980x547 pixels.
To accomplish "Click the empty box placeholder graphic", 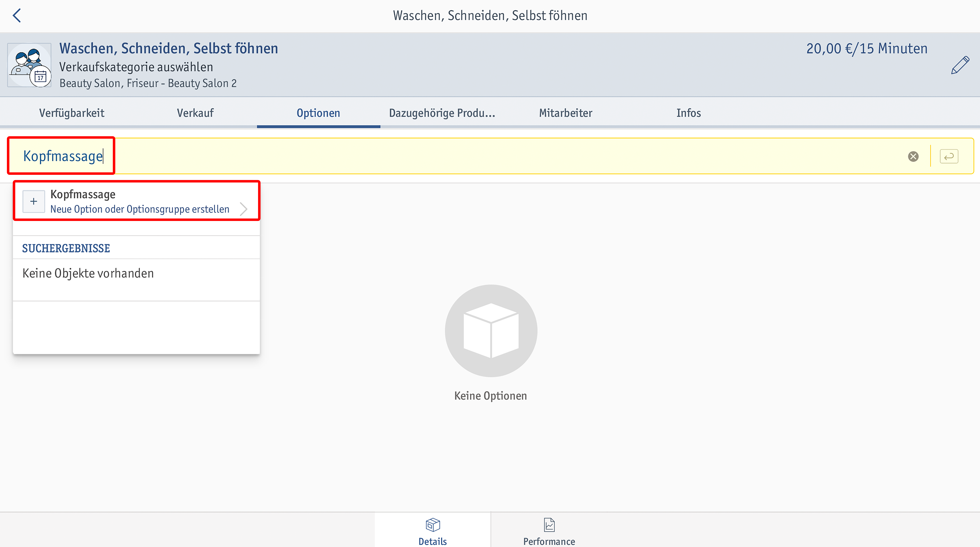I will pos(491,331).
